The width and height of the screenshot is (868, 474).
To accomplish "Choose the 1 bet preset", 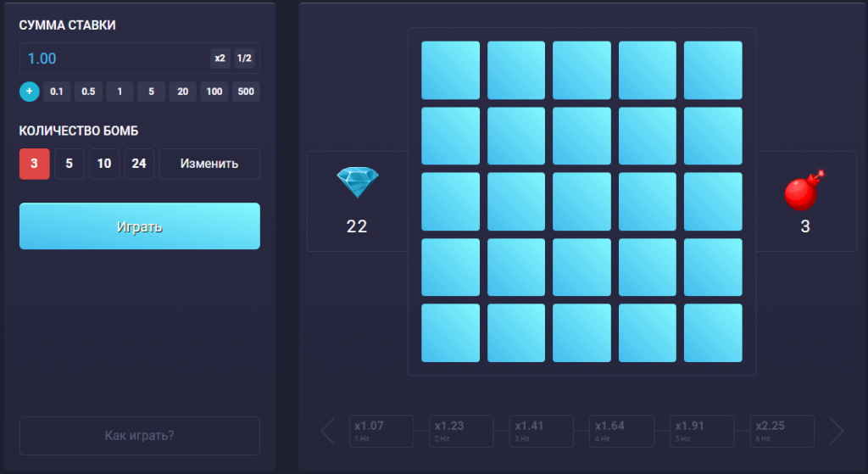I will pos(120,92).
